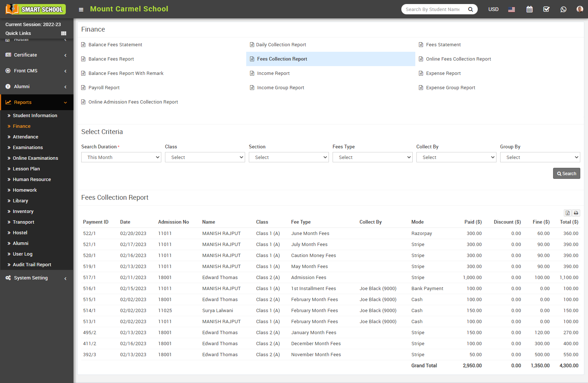The image size is (588, 383).
Task: Open Quick Links grid icon
Action: click(64, 33)
